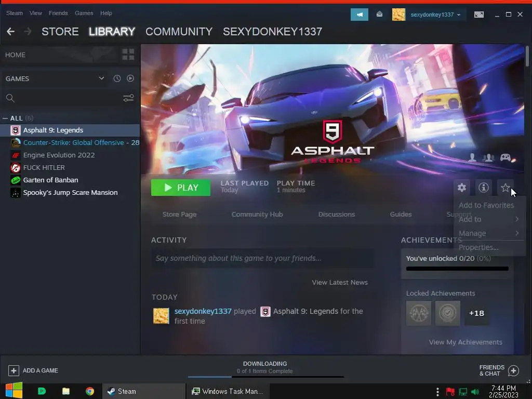Click the forward navigation arrow
Image resolution: width=532 pixels, height=399 pixels.
pos(28,32)
